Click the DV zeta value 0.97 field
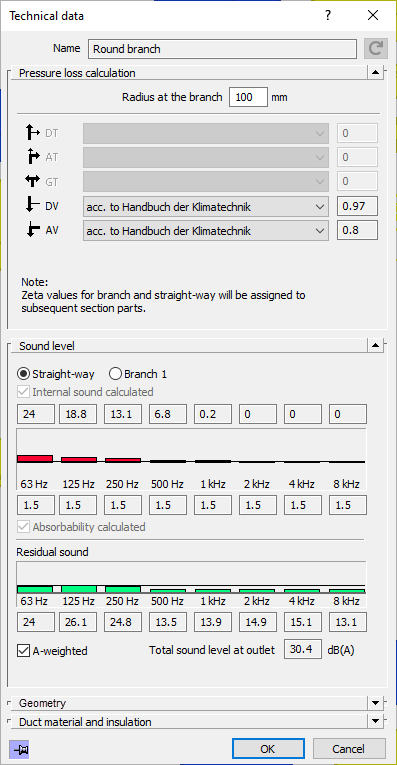This screenshot has width=397, height=765. [357, 207]
